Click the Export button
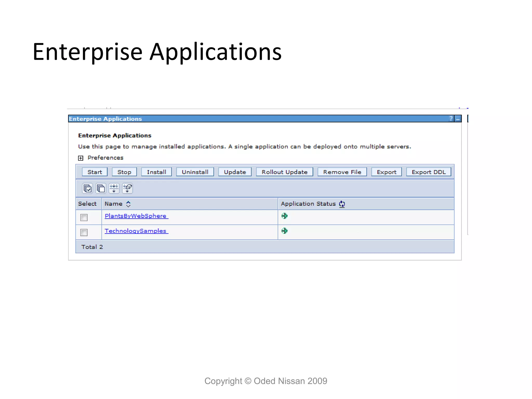Screen dimensions: 532x399 [387, 172]
